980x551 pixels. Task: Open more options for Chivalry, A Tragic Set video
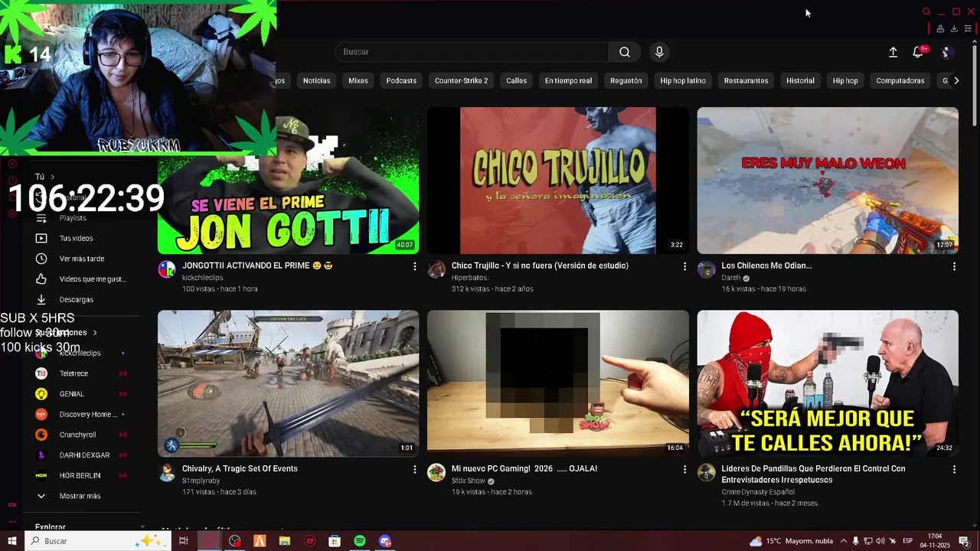415,469
